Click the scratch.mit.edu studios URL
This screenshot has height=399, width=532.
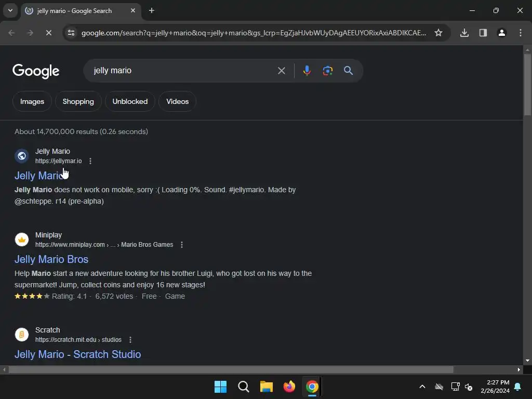coord(78,340)
